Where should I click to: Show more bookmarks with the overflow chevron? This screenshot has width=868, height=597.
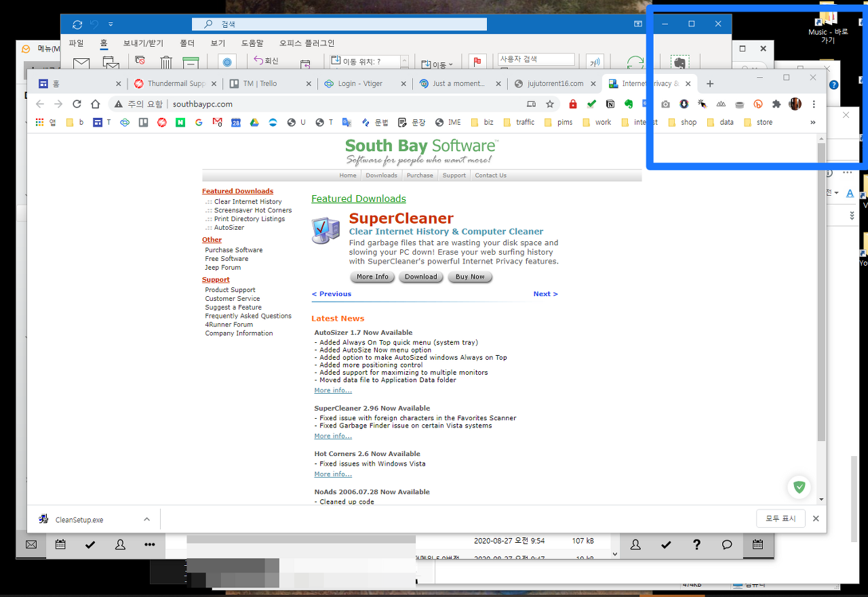[813, 122]
